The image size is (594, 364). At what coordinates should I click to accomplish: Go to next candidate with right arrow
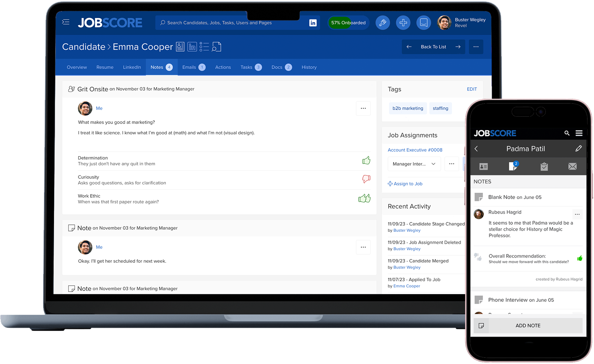point(458,47)
